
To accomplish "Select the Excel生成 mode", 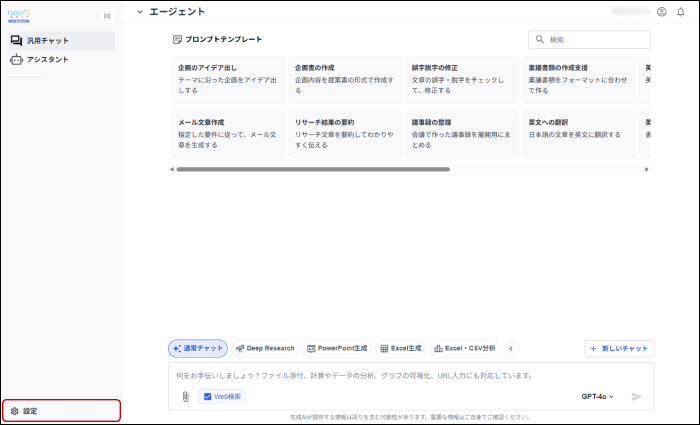I will tap(401, 349).
